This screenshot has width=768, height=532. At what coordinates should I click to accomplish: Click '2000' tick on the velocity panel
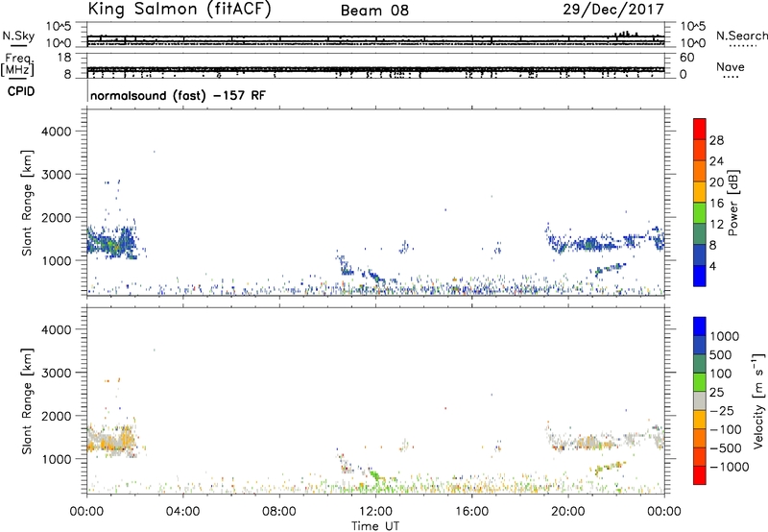56,416
